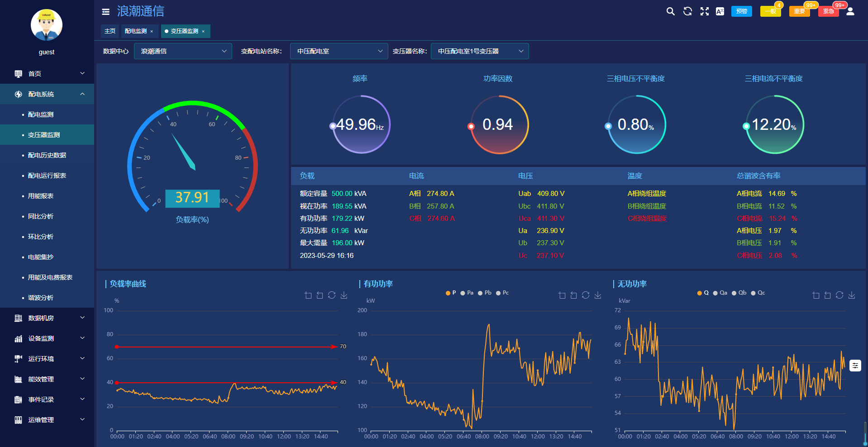The width and height of the screenshot is (868, 447).
Task: Open the language translation icon
Action: tap(720, 11)
